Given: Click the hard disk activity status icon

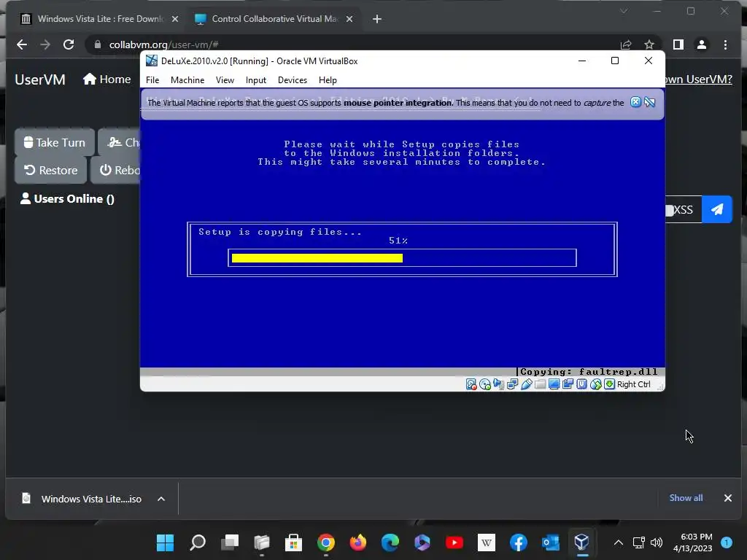Looking at the screenshot, I should (471, 384).
